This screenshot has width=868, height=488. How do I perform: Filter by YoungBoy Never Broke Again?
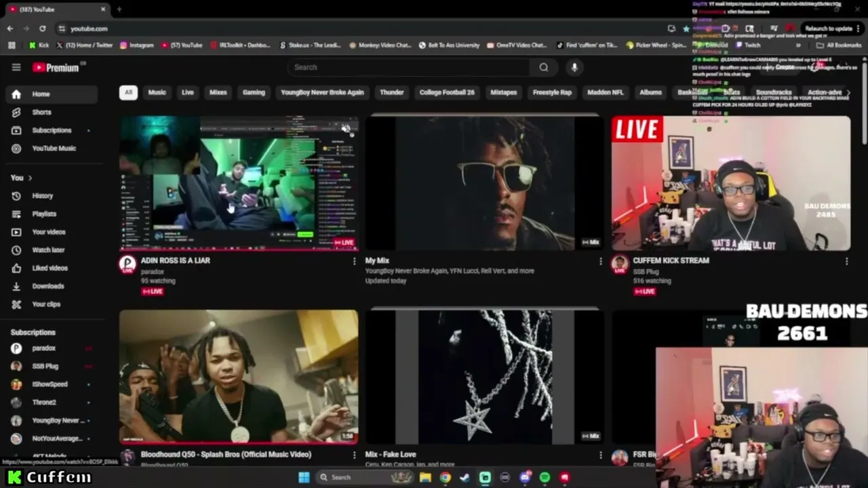pyautogui.click(x=322, y=92)
